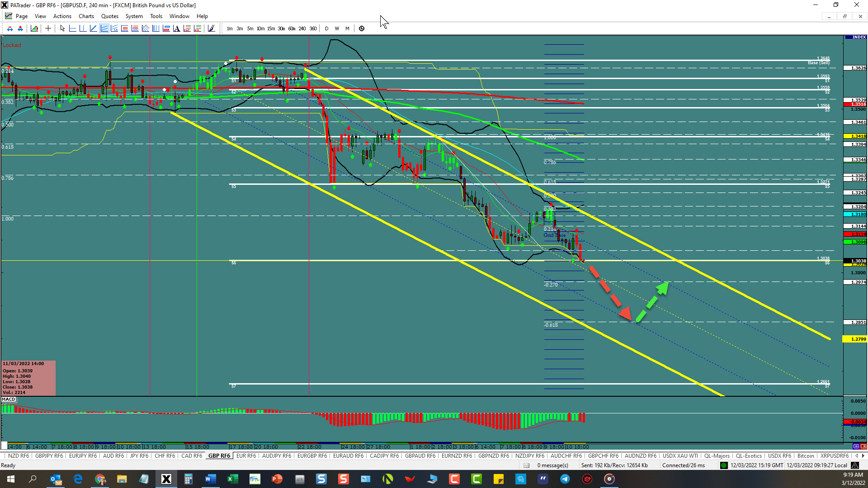
Task: Open the Tools menu
Action: pyautogui.click(x=156, y=16)
